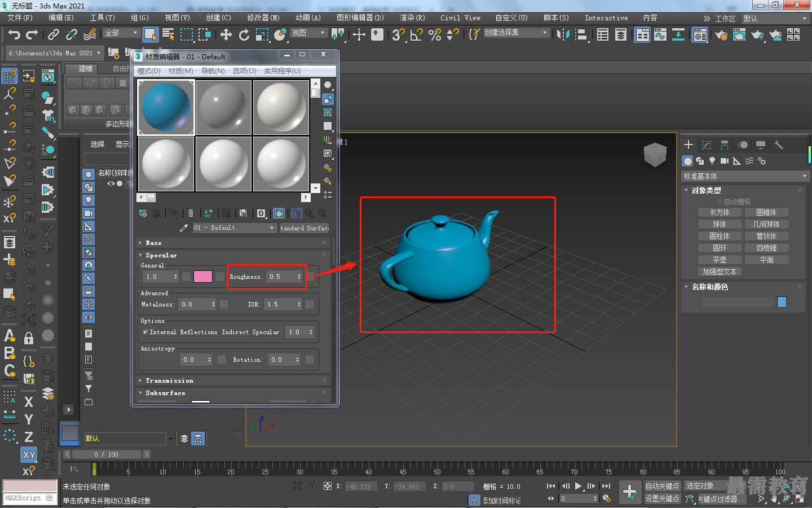Click the Roughness map slot button
This screenshot has height=508, width=812.
(x=310, y=277)
